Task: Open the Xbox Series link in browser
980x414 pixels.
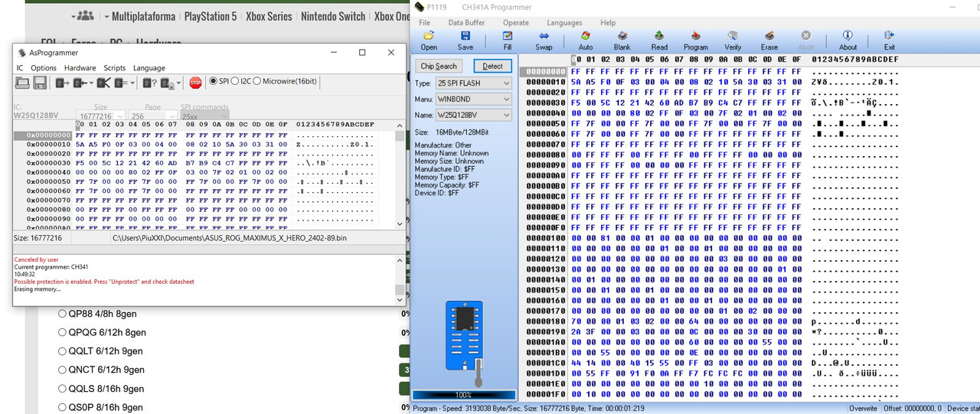Action: pyautogui.click(x=269, y=16)
